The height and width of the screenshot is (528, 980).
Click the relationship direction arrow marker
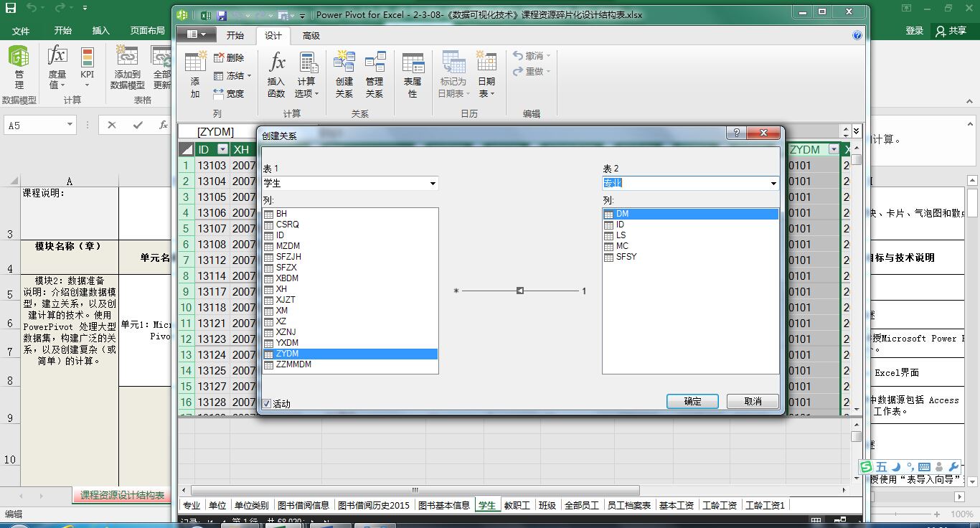(520, 291)
